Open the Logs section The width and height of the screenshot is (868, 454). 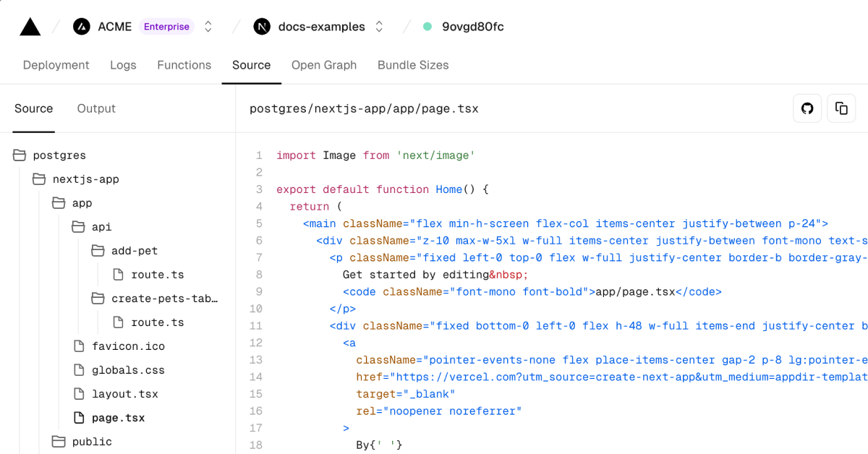click(123, 65)
